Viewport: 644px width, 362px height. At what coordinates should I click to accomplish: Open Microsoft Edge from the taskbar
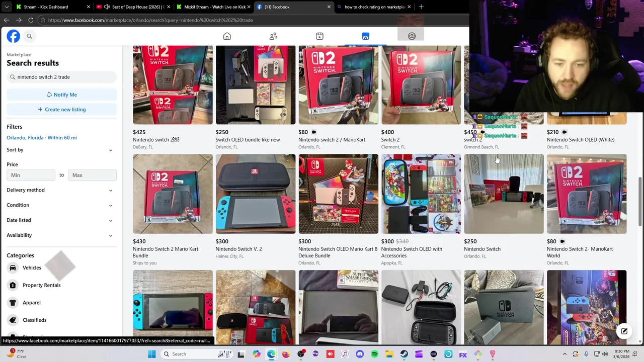[271, 354]
